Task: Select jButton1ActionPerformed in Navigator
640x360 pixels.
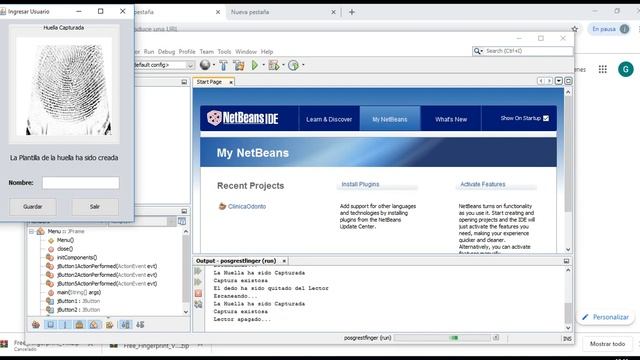Action: point(107,266)
